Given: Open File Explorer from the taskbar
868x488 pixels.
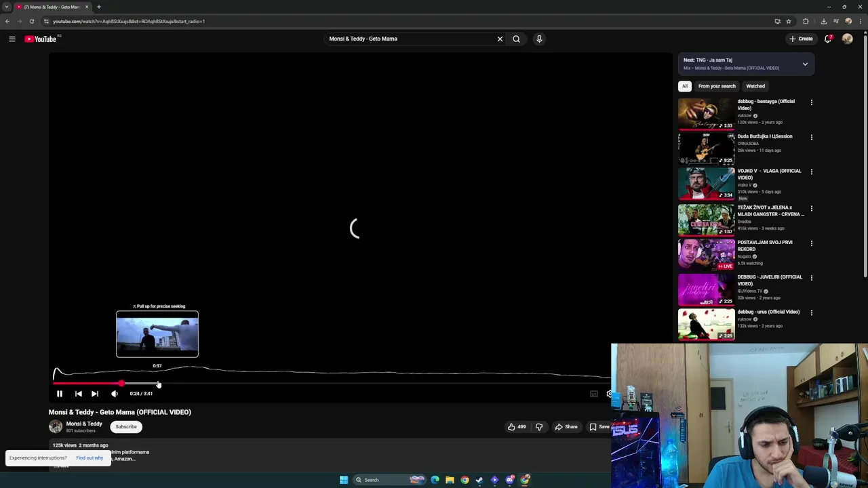Looking at the screenshot, I should (450, 480).
